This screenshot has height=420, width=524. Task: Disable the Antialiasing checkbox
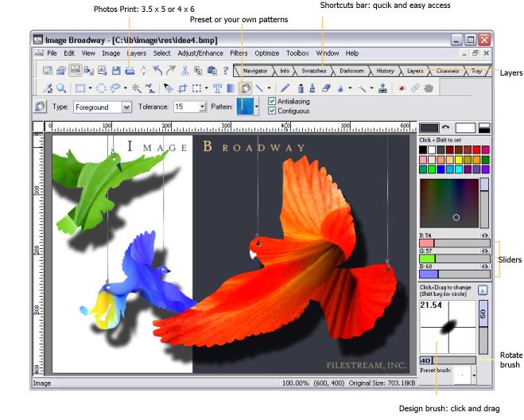pyautogui.click(x=273, y=101)
